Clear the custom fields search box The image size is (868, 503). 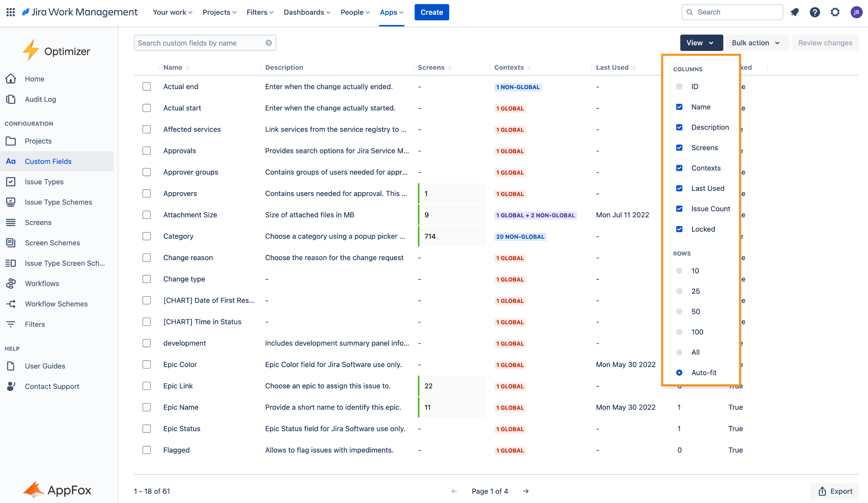coord(269,43)
